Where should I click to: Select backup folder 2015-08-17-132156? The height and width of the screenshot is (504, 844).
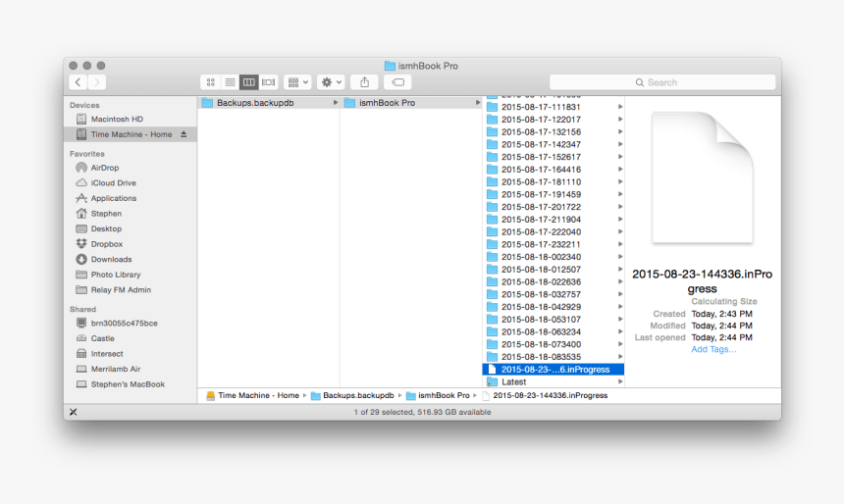pyautogui.click(x=554, y=131)
